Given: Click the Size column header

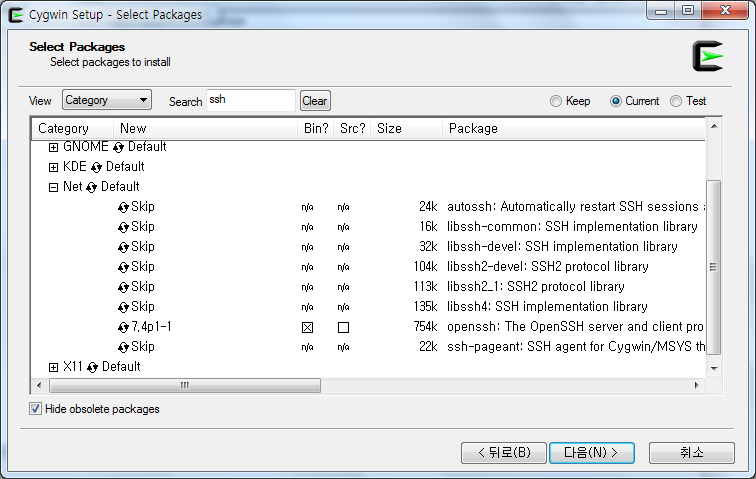Looking at the screenshot, I should [406, 128].
